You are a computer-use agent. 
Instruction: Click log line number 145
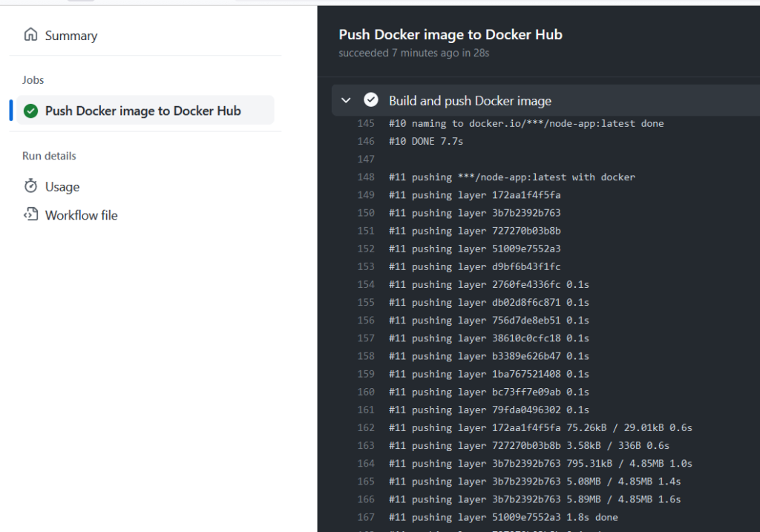[366, 124]
